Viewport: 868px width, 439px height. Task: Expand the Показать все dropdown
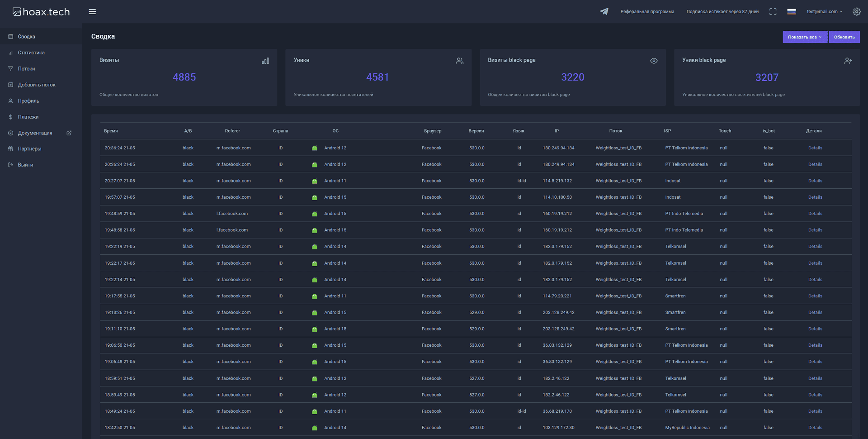[805, 37]
